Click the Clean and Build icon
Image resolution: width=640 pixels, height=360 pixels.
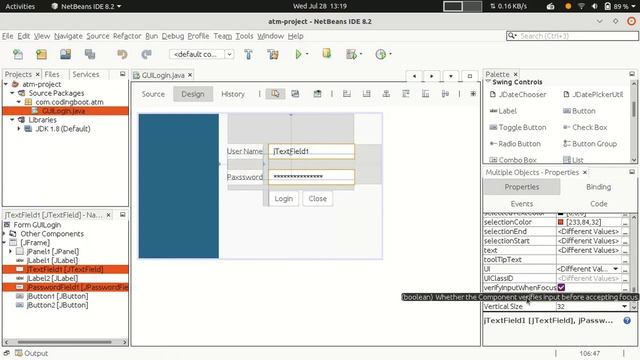coord(273,54)
